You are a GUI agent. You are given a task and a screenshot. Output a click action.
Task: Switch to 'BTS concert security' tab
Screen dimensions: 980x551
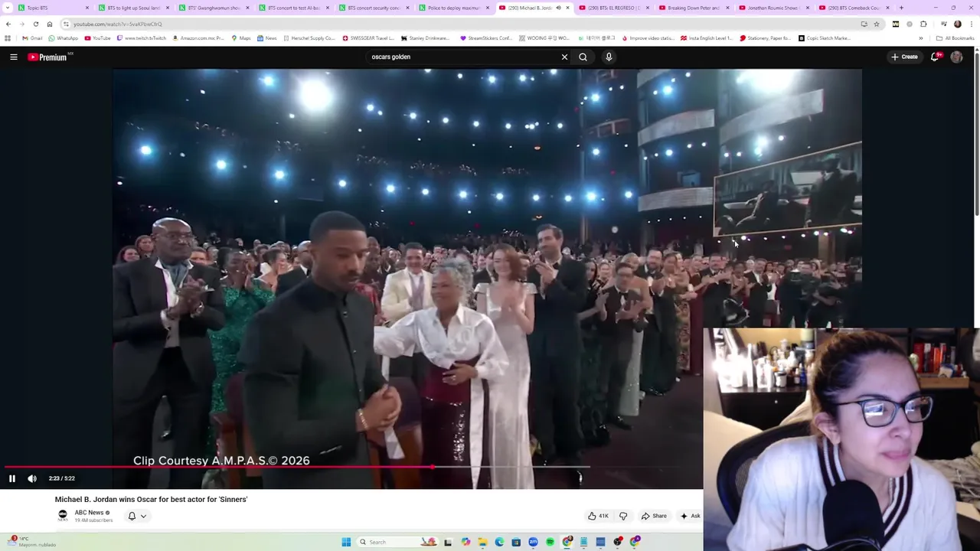tap(373, 8)
